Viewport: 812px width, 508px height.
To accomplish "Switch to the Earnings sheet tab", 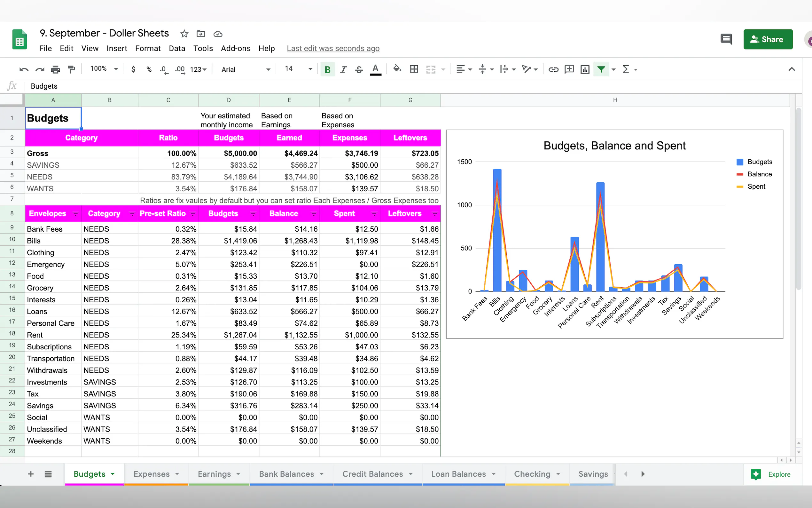I will (x=219, y=474).
